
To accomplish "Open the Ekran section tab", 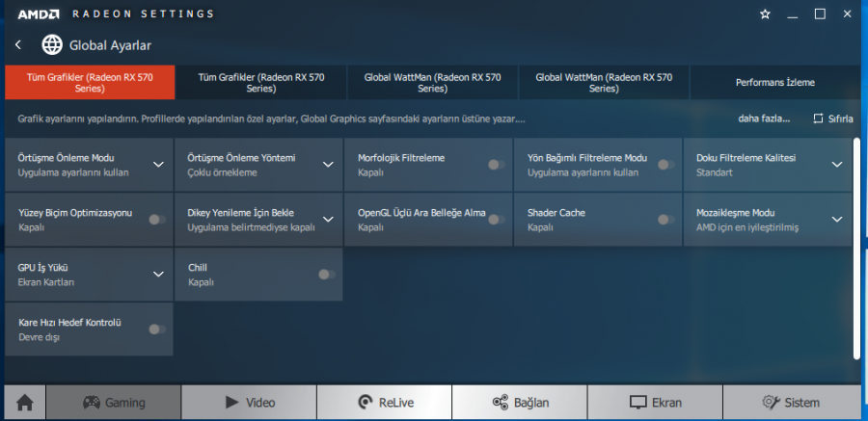I will pos(655,403).
